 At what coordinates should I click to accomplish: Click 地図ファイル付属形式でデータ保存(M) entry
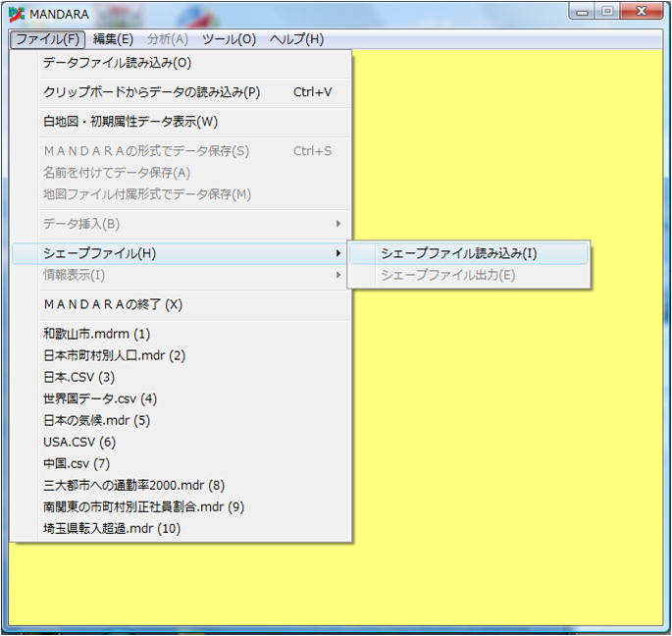(182, 194)
